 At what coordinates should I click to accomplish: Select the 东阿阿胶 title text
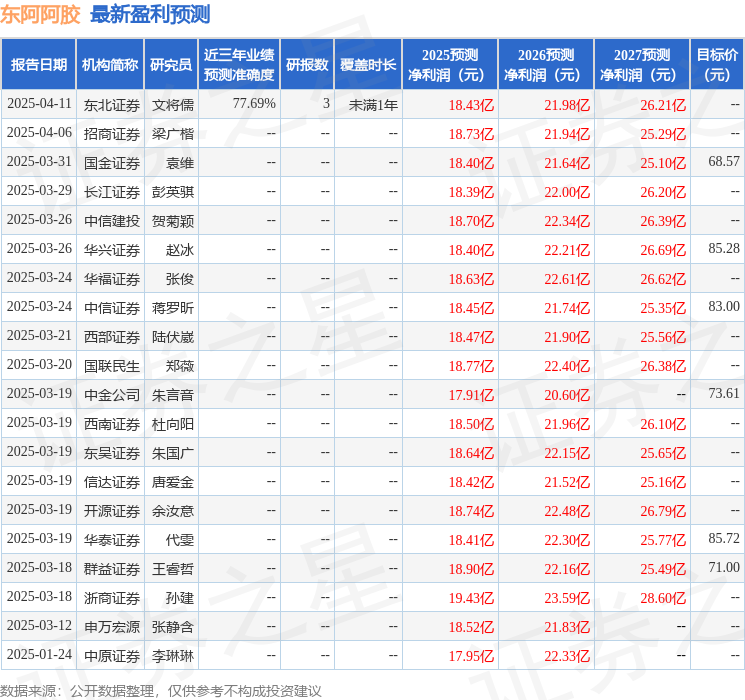tap(40, 15)
